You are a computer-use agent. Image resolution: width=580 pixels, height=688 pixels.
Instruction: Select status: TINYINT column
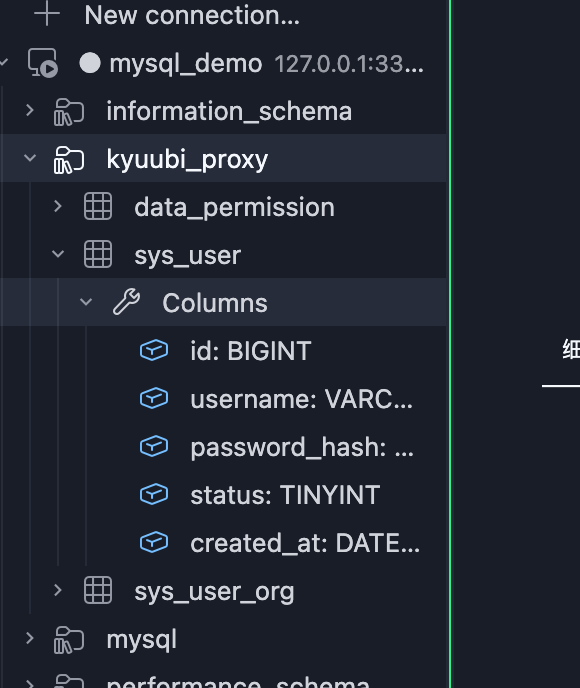[x=285, y=495]
